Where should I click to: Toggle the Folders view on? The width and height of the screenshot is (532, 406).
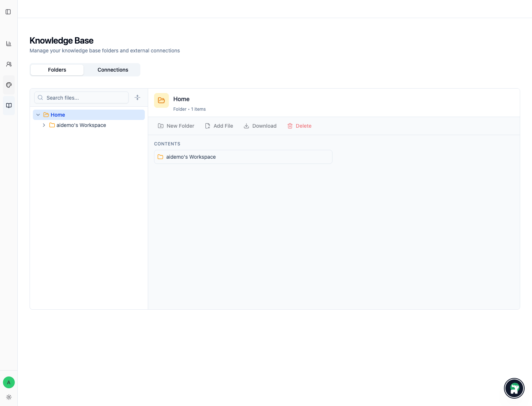pyautogui.click(x=57, y=69)
